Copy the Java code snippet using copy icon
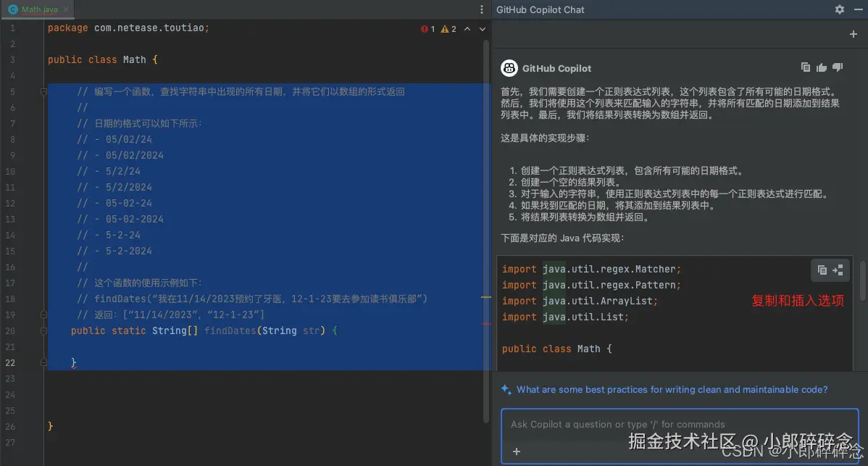The image size is (868, 466). 823,269
